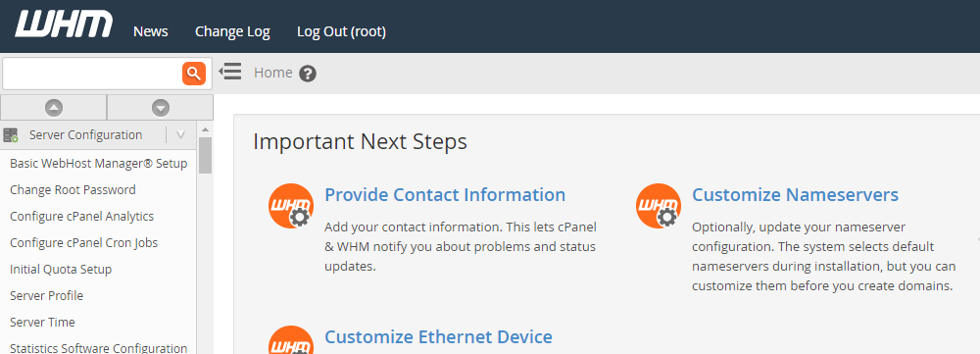
Task: Click the Server Configuration section icon
Action: (x=11, y=135)
